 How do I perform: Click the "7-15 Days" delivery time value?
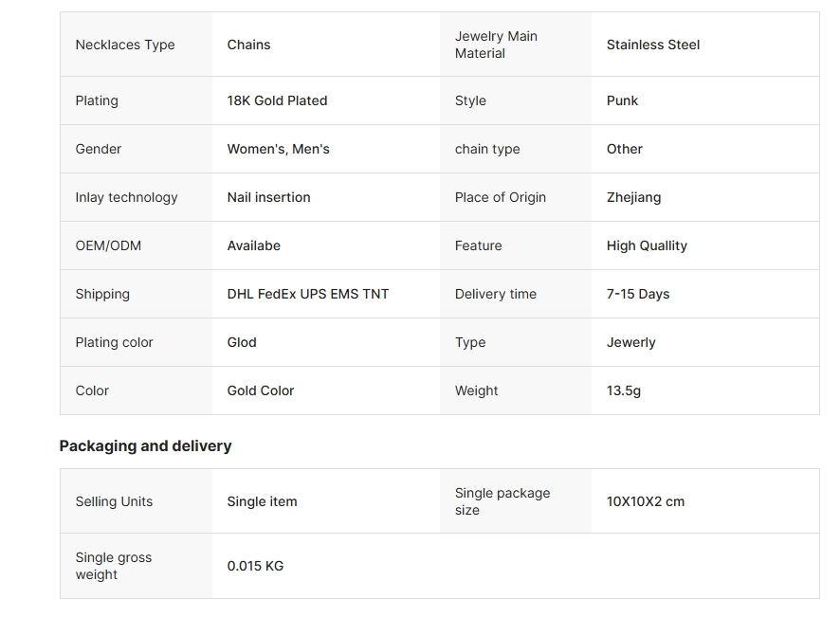(638, 294)
